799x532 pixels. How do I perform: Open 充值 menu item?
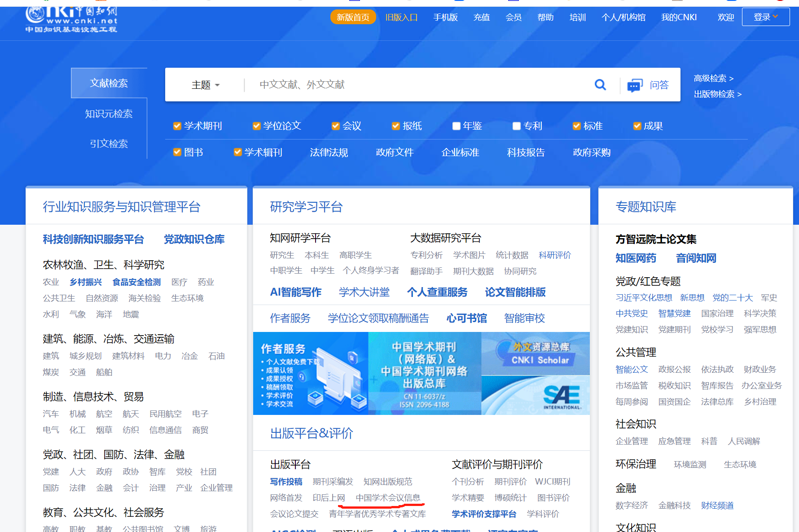click(482, 17)
